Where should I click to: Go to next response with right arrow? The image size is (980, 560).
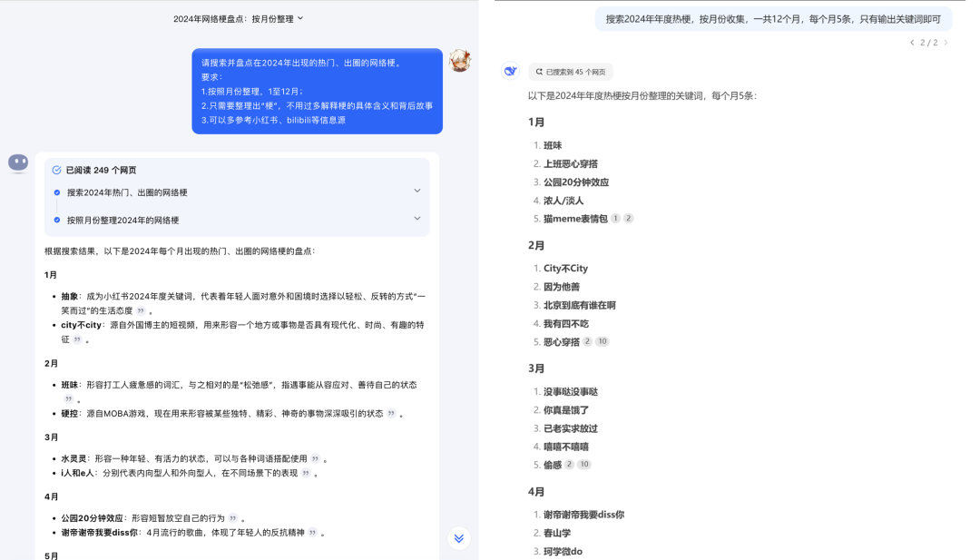tap(946, 43)
